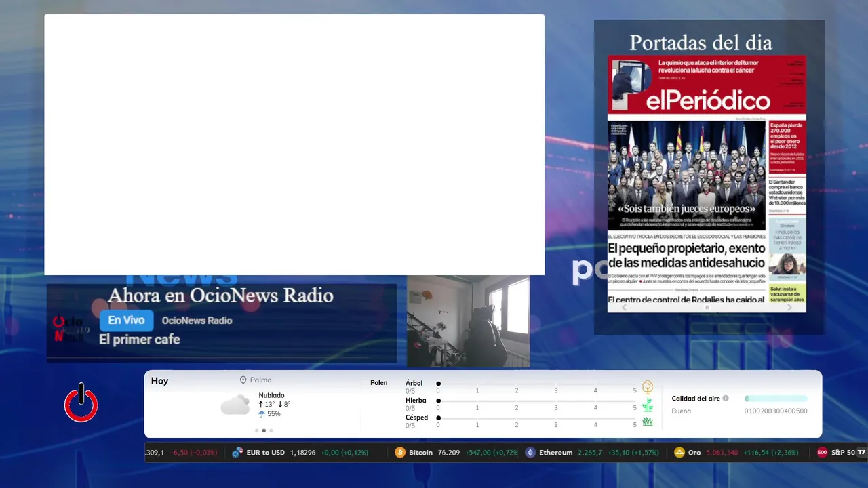Click the location pin next to Palma
Viewport: 868px width, 488px height.
click(243, 380)
